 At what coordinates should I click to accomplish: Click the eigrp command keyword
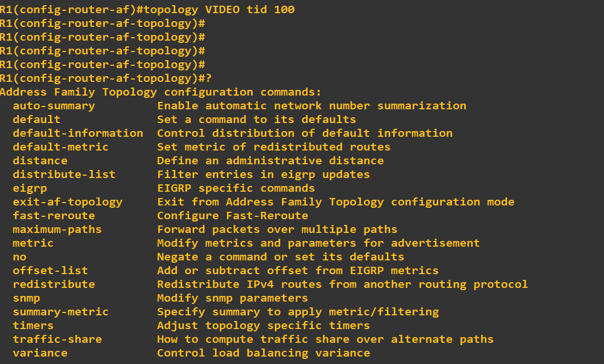pos(30,189)
